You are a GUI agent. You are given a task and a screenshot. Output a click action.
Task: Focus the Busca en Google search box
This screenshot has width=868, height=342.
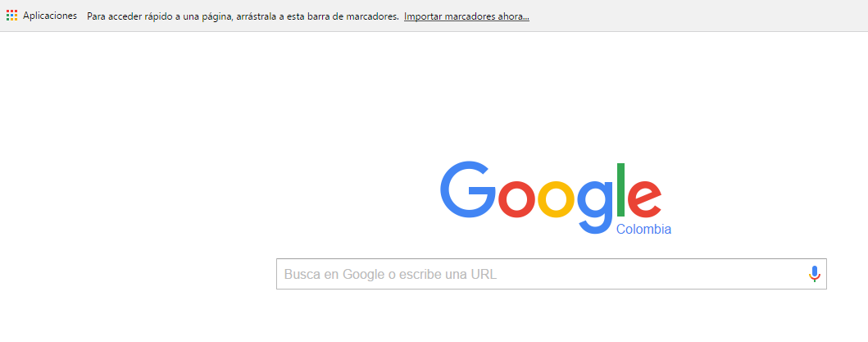[552, 274]
